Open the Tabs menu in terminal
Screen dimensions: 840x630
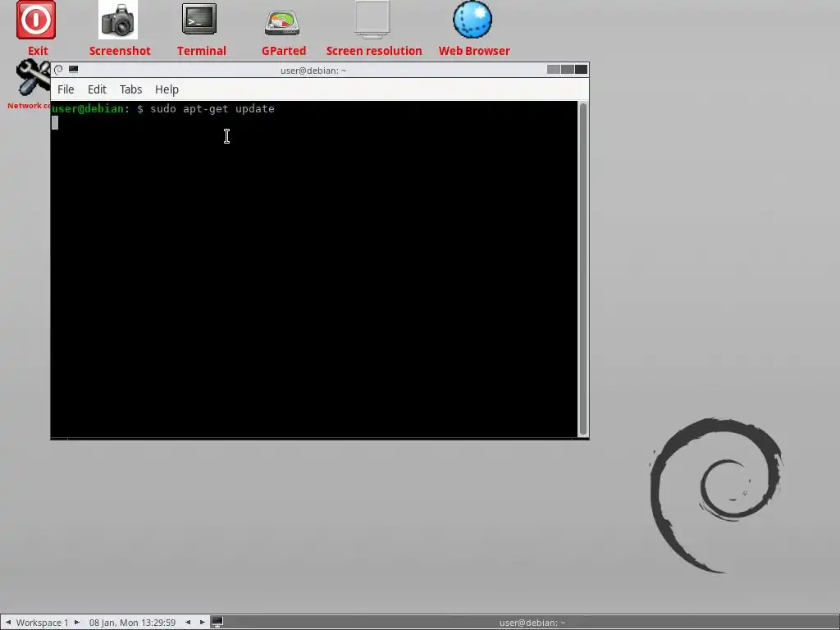click(x=130, y=89)
